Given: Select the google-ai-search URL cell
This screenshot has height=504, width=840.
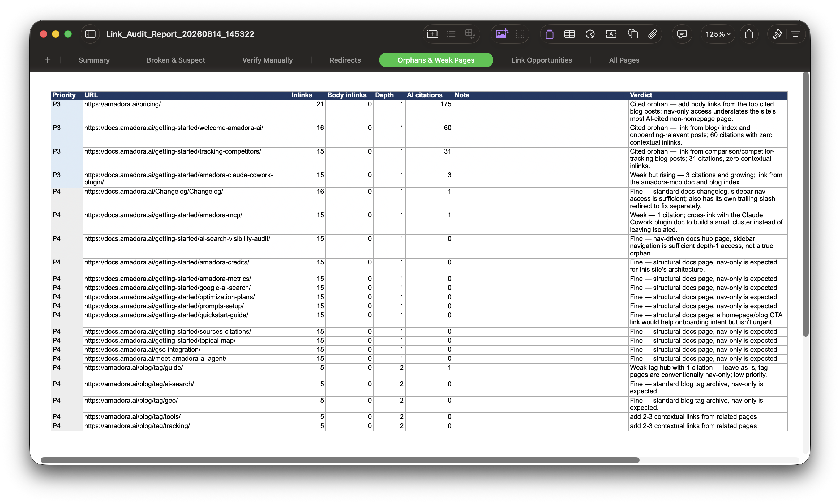Looking at the screenshot, I should coord(186,288).
